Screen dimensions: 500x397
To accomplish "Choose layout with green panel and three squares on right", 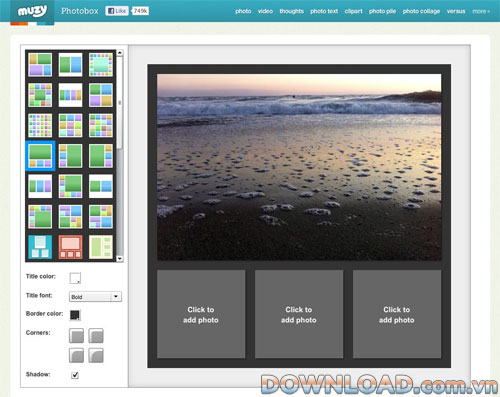I will coord(101,156).
